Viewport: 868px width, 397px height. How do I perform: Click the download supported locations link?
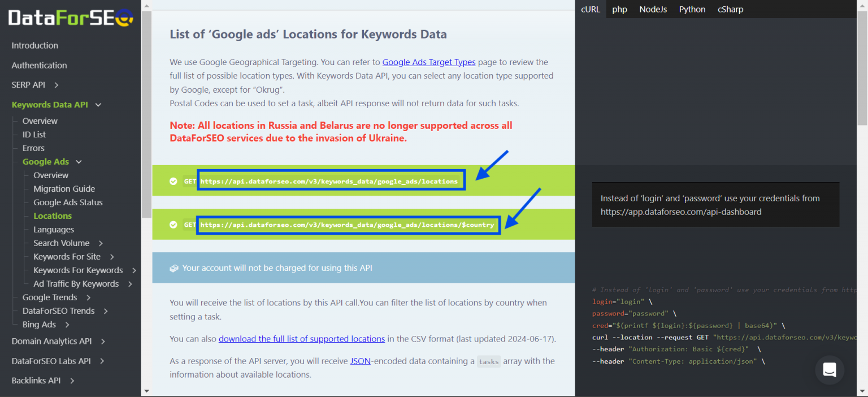pyautogui.click(x=302, y=339)
